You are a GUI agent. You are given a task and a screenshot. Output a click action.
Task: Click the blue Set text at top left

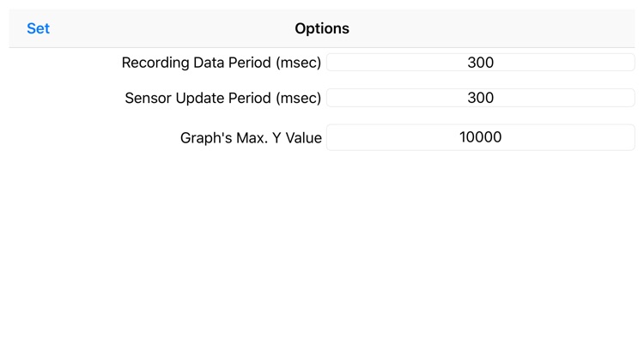click(x=38, y=28)
